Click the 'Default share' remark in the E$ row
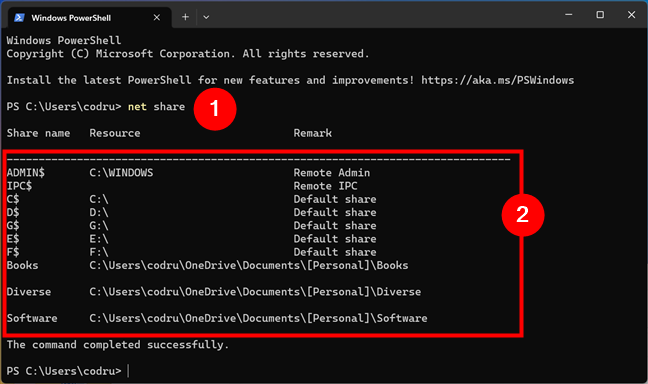Screen dimensions: 648x384 click(x=335, y=239)
